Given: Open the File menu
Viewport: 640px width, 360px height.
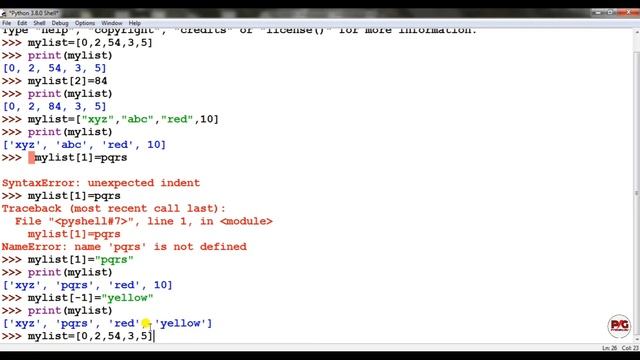Looking at the screenshot, I should coord(7,23).
